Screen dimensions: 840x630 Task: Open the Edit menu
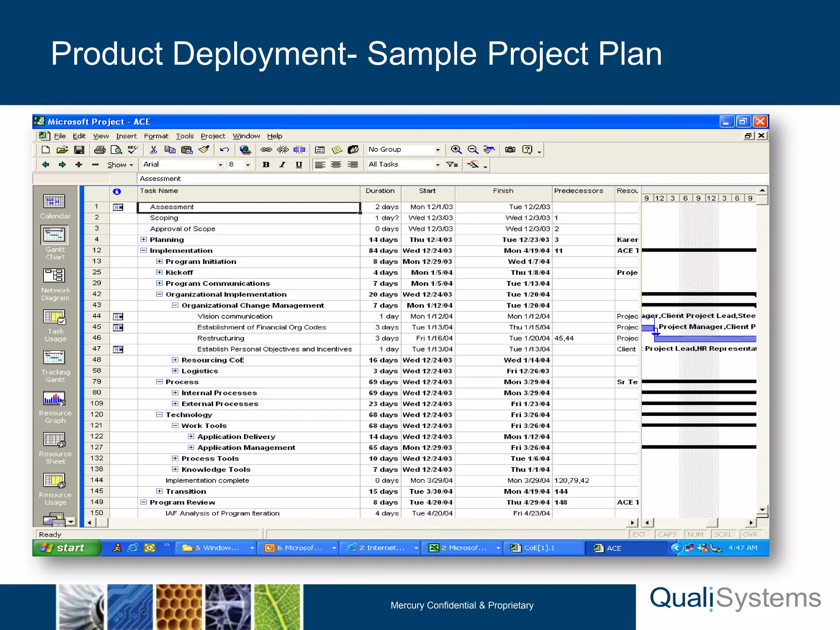click(x=79, y=136)
